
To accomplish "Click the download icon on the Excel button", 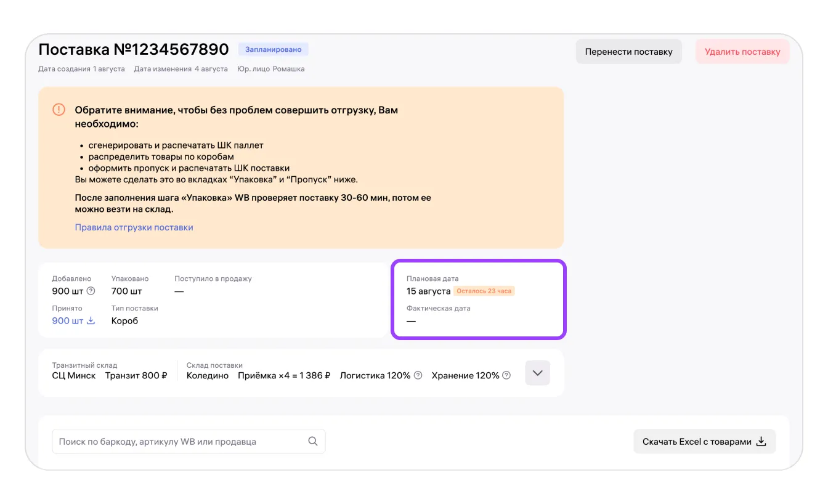I will [x=761, y=441].
